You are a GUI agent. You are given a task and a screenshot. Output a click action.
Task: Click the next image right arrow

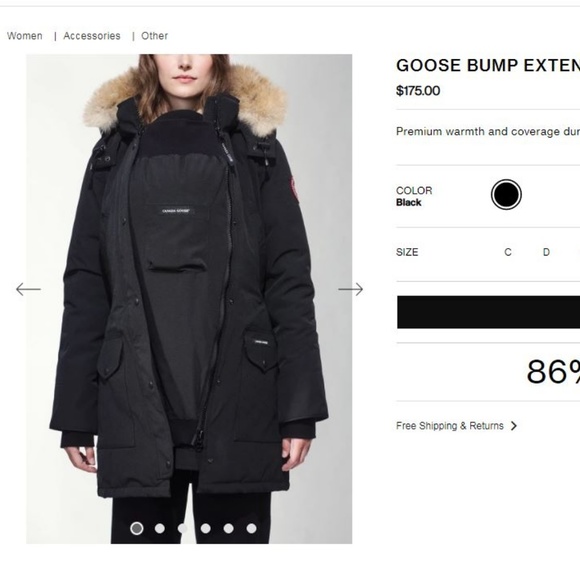351,289
